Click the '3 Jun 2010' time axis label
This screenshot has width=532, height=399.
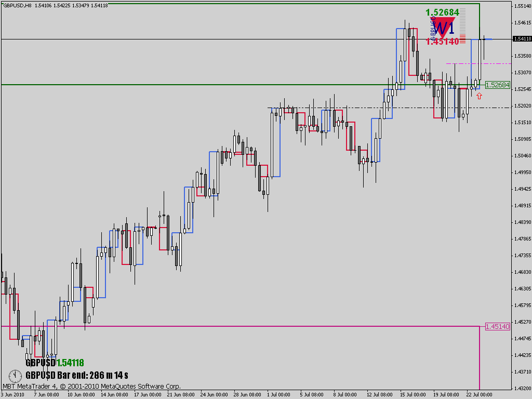click(13, 395)
